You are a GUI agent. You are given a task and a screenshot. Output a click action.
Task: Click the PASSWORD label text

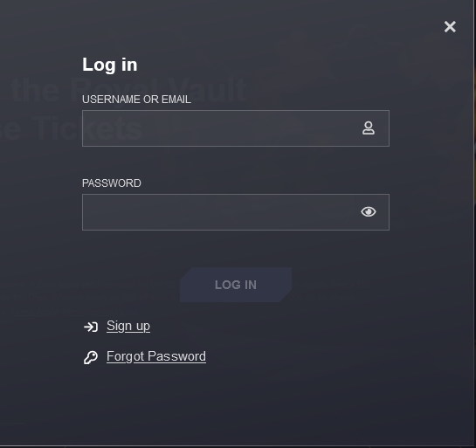[112, 183]
